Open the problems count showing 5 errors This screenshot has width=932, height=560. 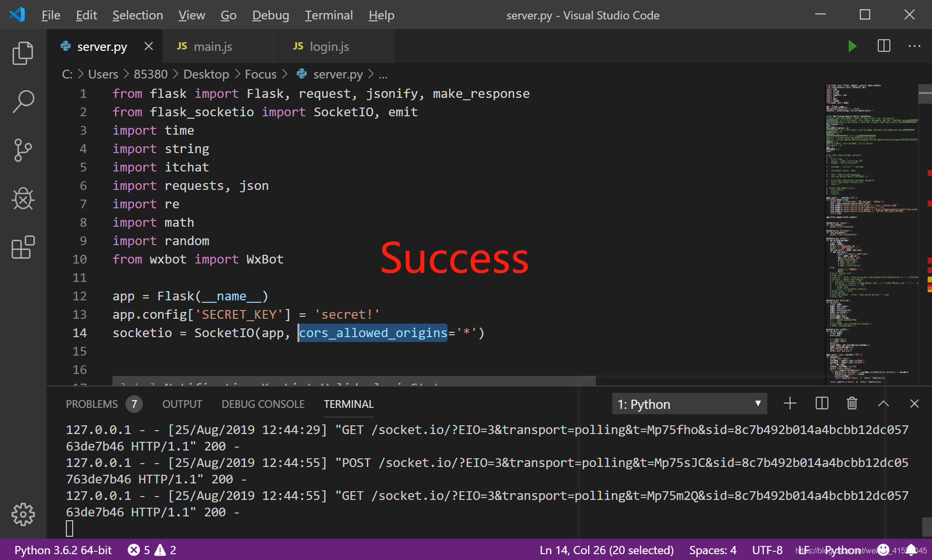(140, 550)
